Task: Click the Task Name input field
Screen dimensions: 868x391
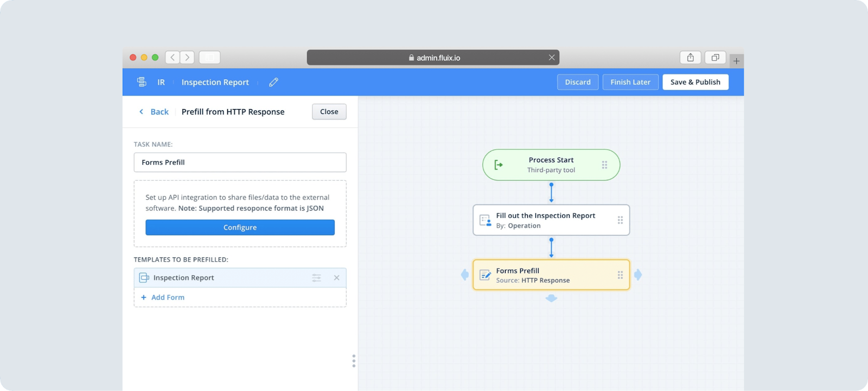Action: (x=240, y=162)
